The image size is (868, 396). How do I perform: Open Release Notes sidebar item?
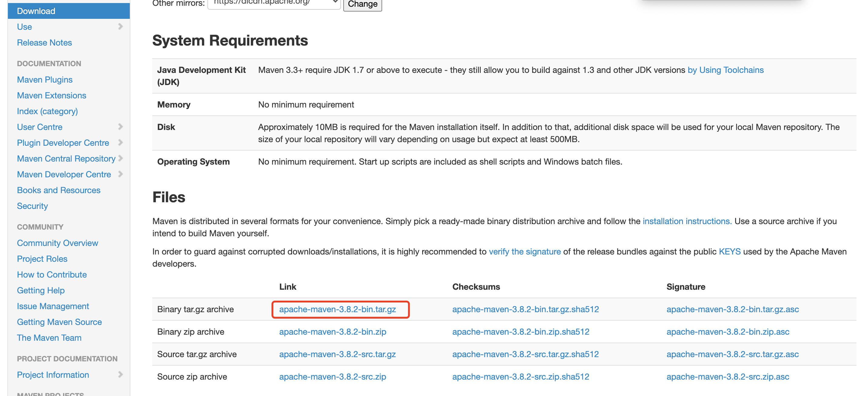click(44, 43)
